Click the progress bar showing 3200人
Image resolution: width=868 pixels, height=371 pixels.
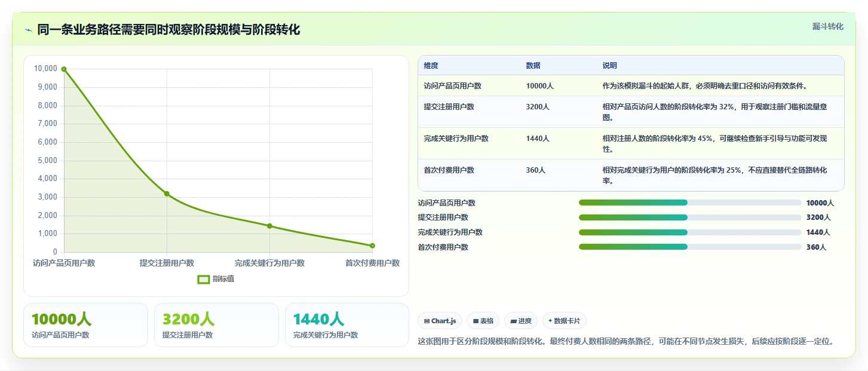point(690,217)
